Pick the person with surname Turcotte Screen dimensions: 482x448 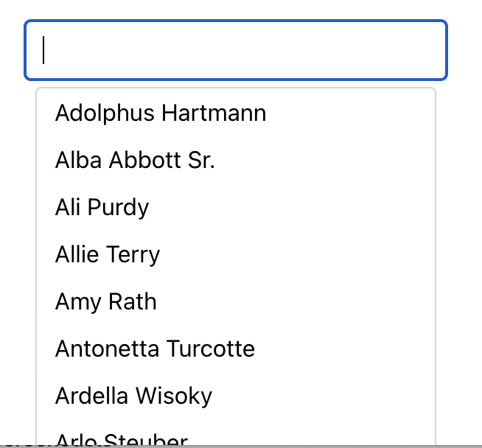coord(155,349)
